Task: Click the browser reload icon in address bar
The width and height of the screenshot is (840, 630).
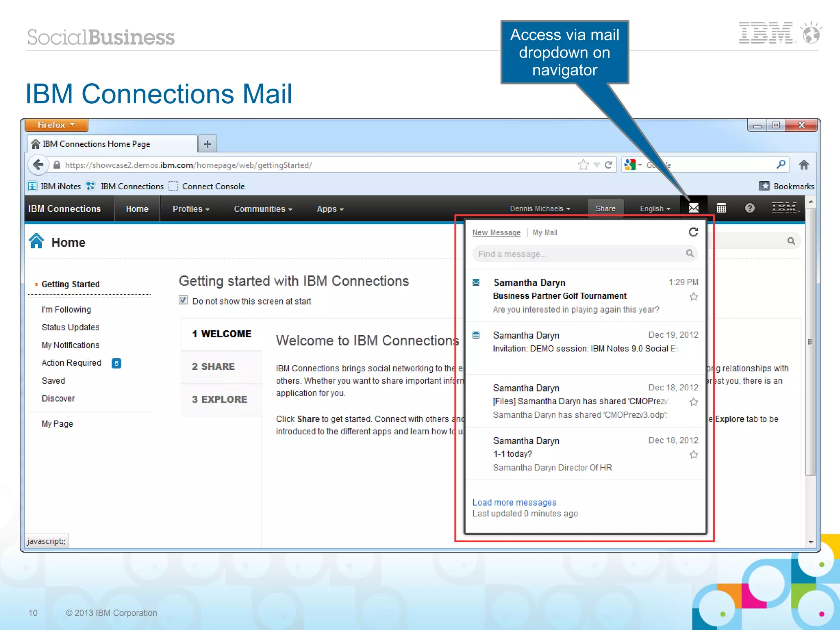Action: click(x=609, y=165)
